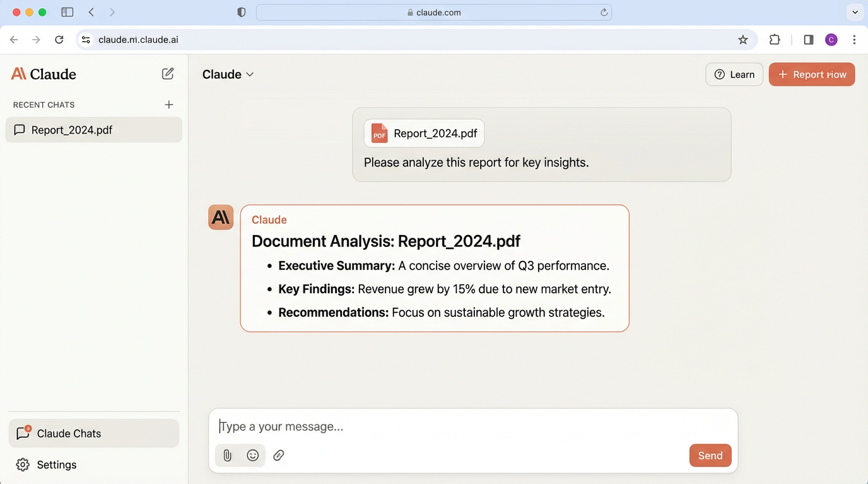Insert a link via the link icon

pos(278,455)
